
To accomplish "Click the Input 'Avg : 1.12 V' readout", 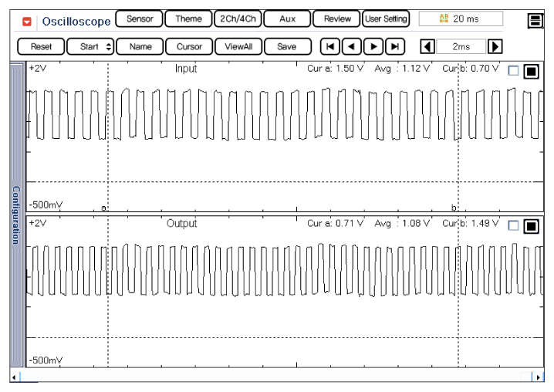I will pyautogui.click(x=402, y=68).
